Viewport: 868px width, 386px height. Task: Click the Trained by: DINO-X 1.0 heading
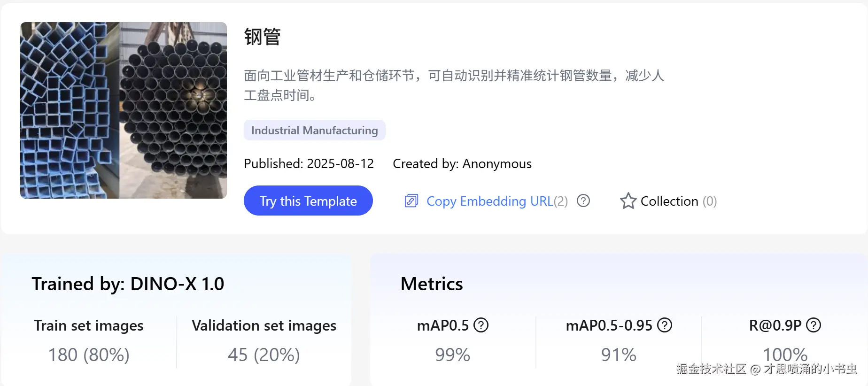pos(128,284)
